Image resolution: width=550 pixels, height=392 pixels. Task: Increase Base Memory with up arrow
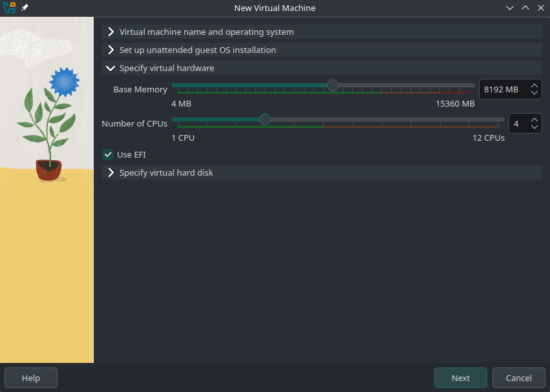pos(534,85)
